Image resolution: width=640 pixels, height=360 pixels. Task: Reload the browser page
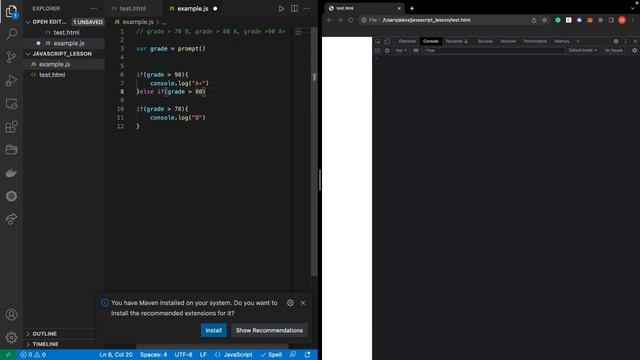point(351,20)
